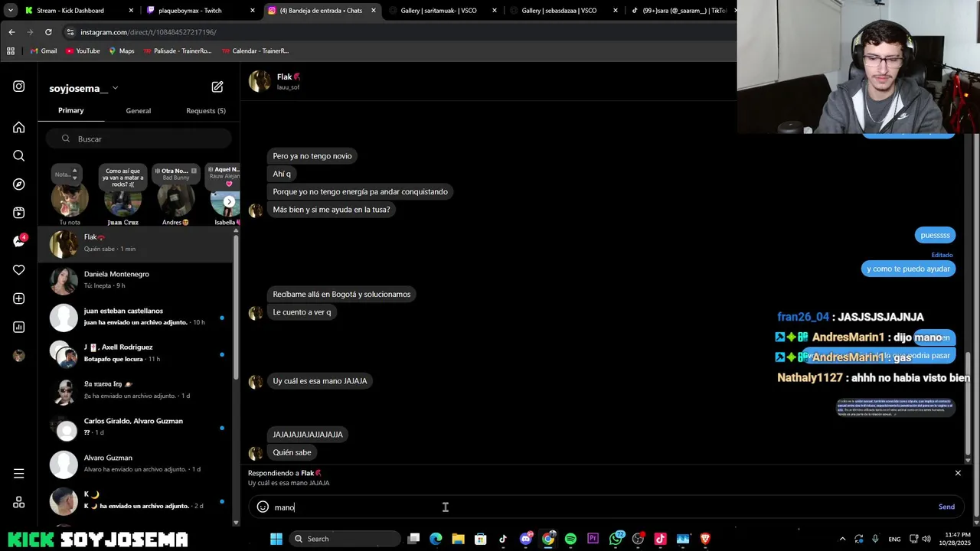Open the Flak conversation in list
Viewport: 980px width, 551px height.
pos(136,243)
